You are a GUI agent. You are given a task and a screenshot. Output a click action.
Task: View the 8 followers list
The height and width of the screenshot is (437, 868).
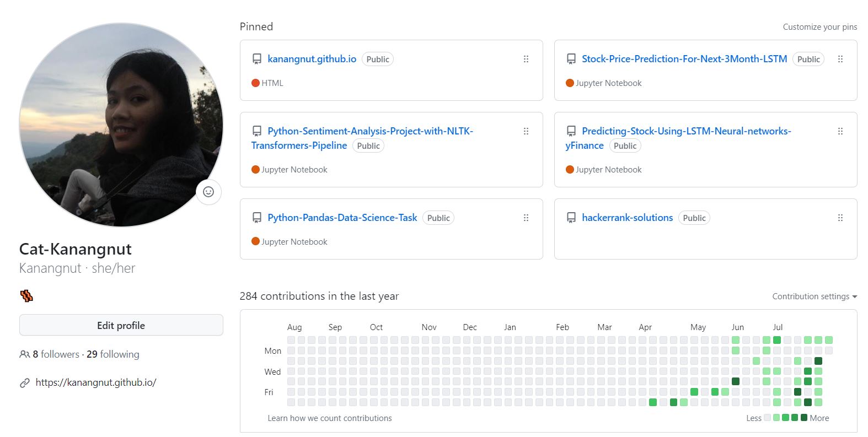click(55, 354)
